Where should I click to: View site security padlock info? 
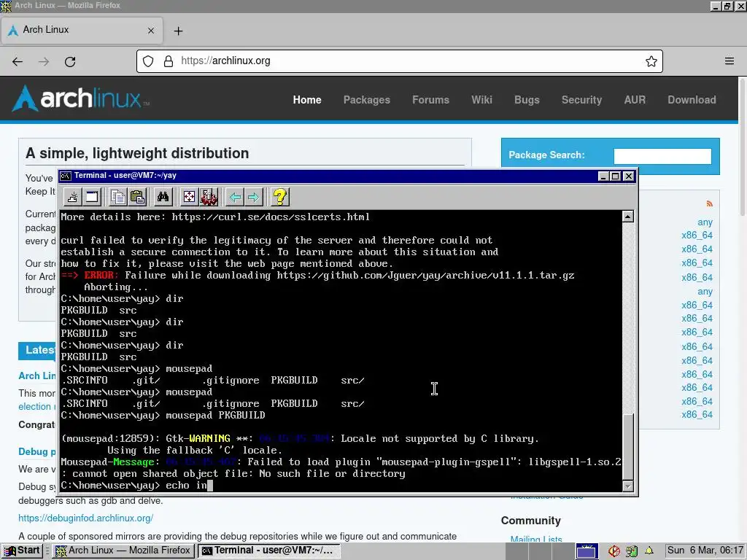tap(169, 61)
